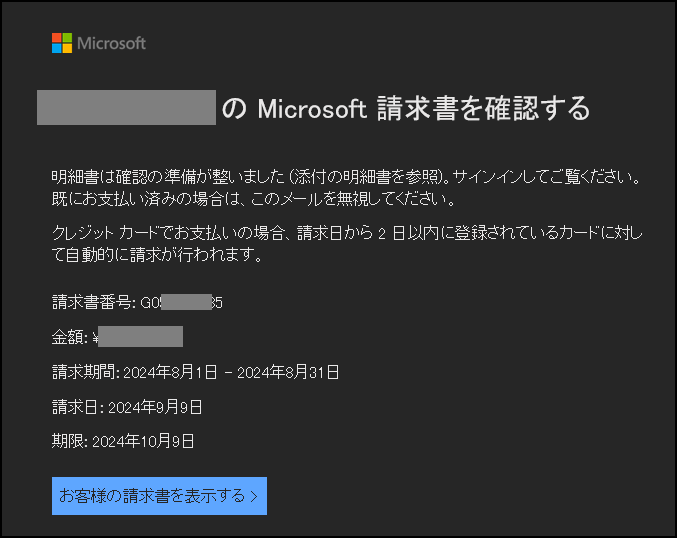Viewport: 677px width, 538px height.
Task: Click the redacted account name in heading
Action: tap(127, 108)
